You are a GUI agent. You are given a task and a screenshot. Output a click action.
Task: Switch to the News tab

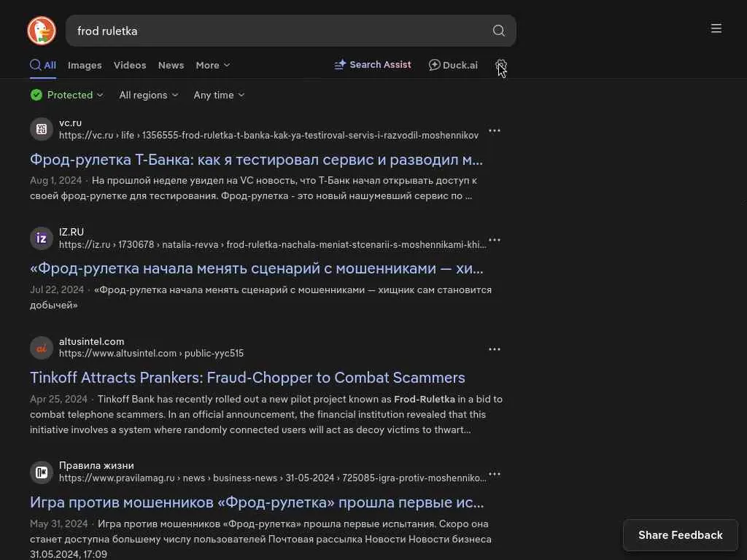point(171,65)
